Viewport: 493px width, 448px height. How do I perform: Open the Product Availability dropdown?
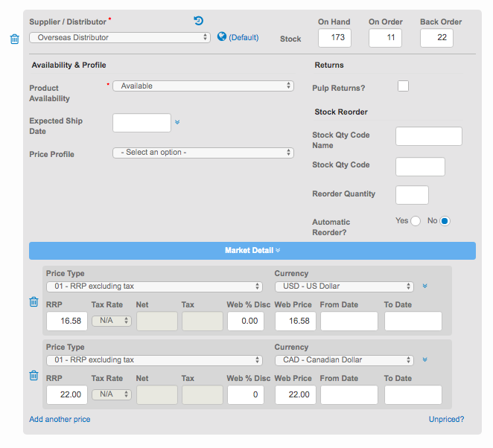coord(203,86)
